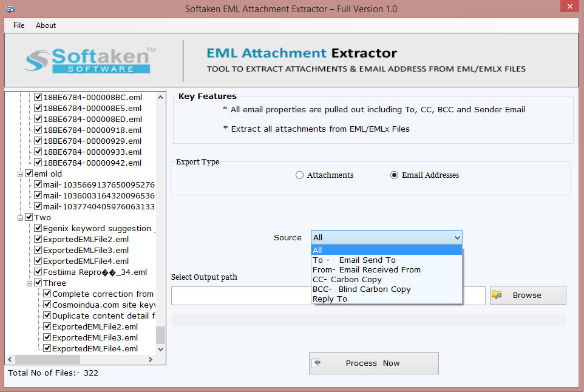The height and width of the screenshot is (392, 584).
Task: Open the Source dropdown arrow
Action: click(457, 238)
